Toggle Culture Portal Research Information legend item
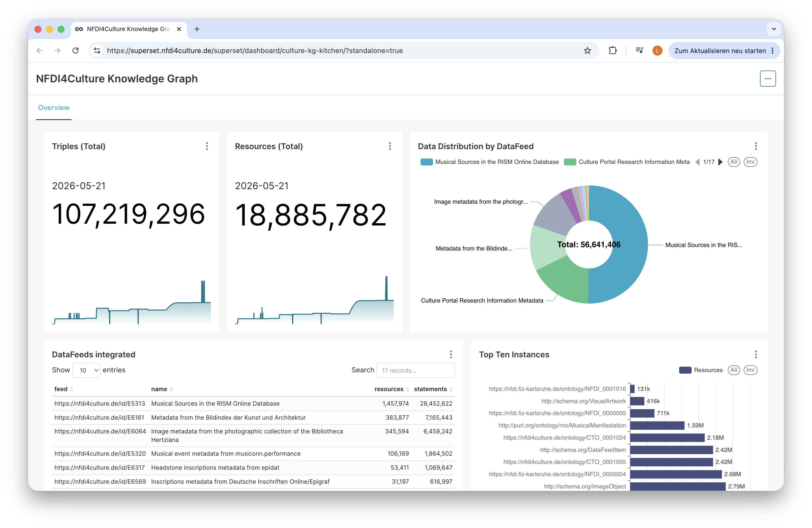Screen dimensions: 812x528 (627, 162)
